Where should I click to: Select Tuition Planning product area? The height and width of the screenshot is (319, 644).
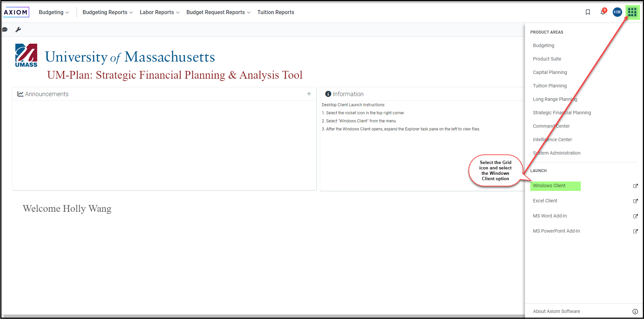[550, 86]
